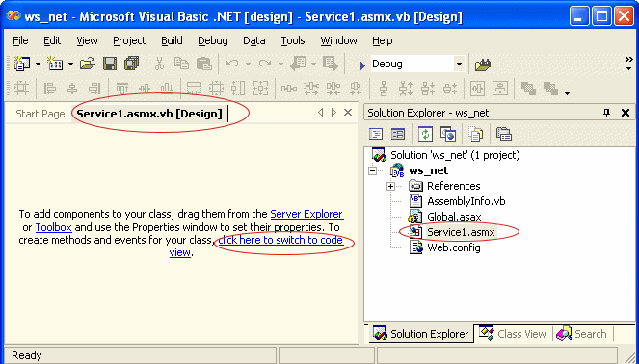The image size is (639, 364).
Task: Click Center Horizontally layout icon
Action: point(478,88)
